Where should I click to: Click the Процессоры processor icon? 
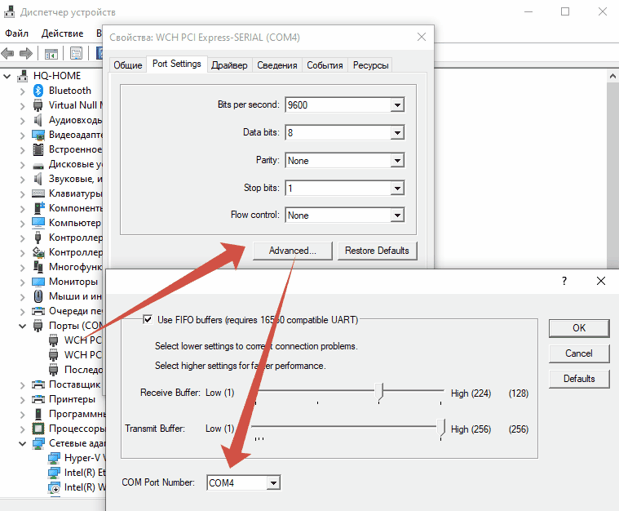tap(39, 428)
